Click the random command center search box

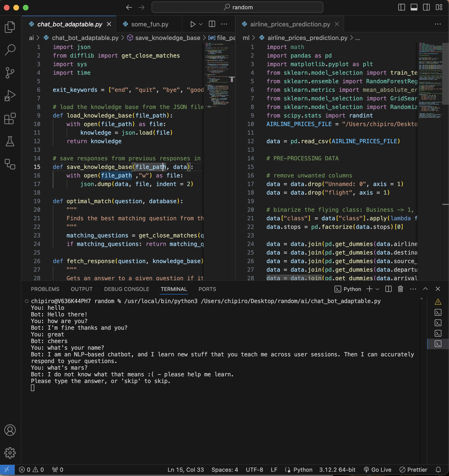click(x=237, y=7)
